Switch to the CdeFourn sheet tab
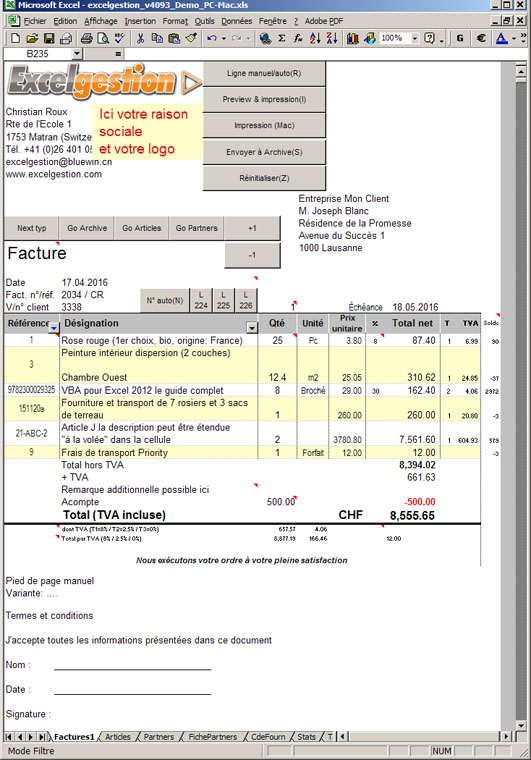Viewport: 531px width, 760px height. (x=268, y=737)
